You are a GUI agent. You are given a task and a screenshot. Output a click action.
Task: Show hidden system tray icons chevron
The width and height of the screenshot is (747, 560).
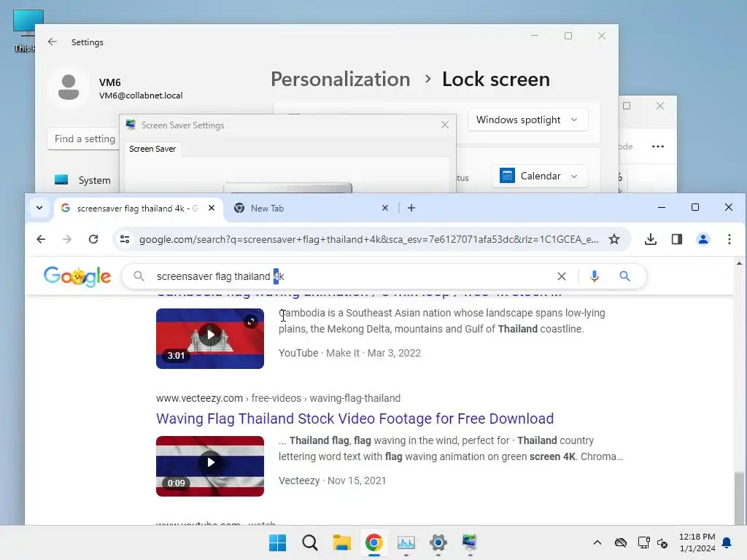pos(597,542)
